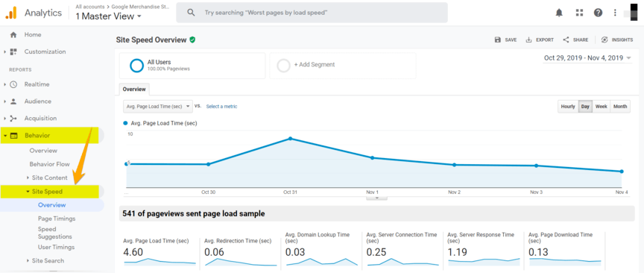Click the Google Analytics logo
Screen dimensions: 644x273
coord(10,13)
